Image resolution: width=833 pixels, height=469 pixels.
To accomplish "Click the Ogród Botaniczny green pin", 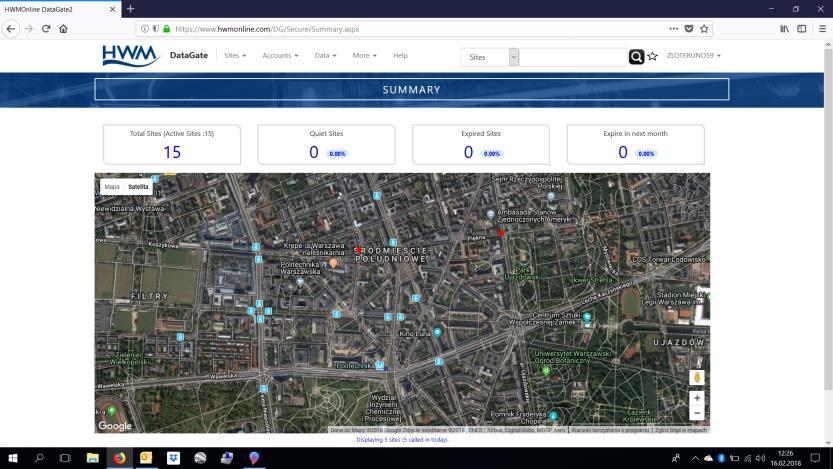I will tap(546, 371).
